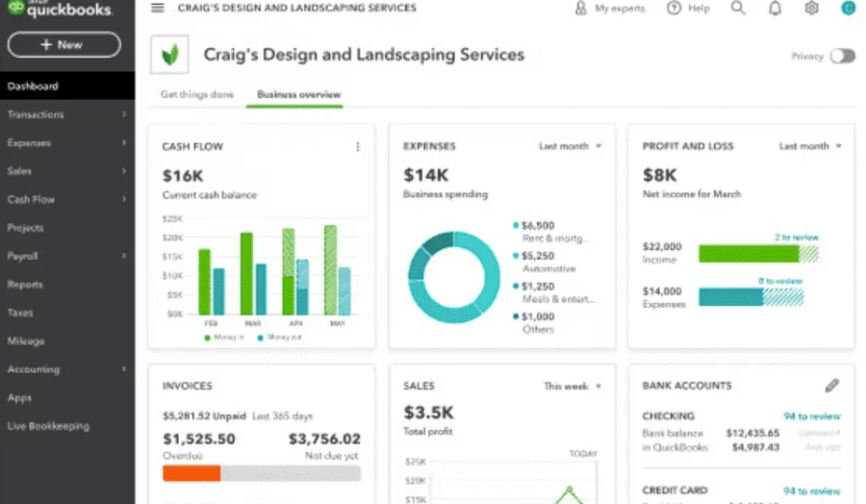The image size is (866, 504).
Task: Open Sales This week dropdown
Action: [x=573, y=386]
